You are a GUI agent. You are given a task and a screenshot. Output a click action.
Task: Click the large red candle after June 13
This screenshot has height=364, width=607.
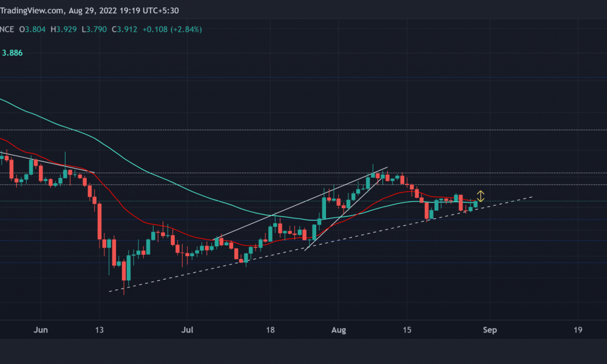(x=100, y=221)
